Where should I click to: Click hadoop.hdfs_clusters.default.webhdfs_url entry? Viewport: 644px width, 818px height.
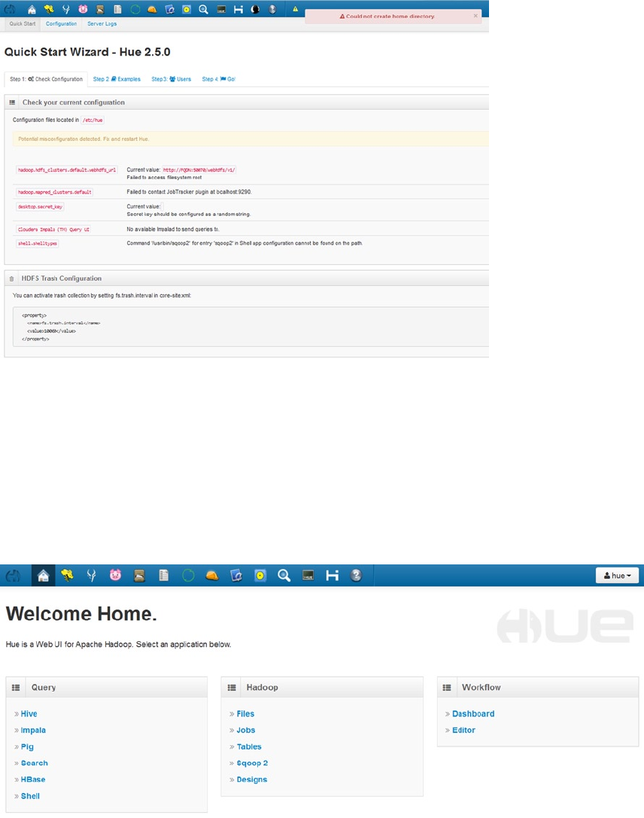coord(67,170)
